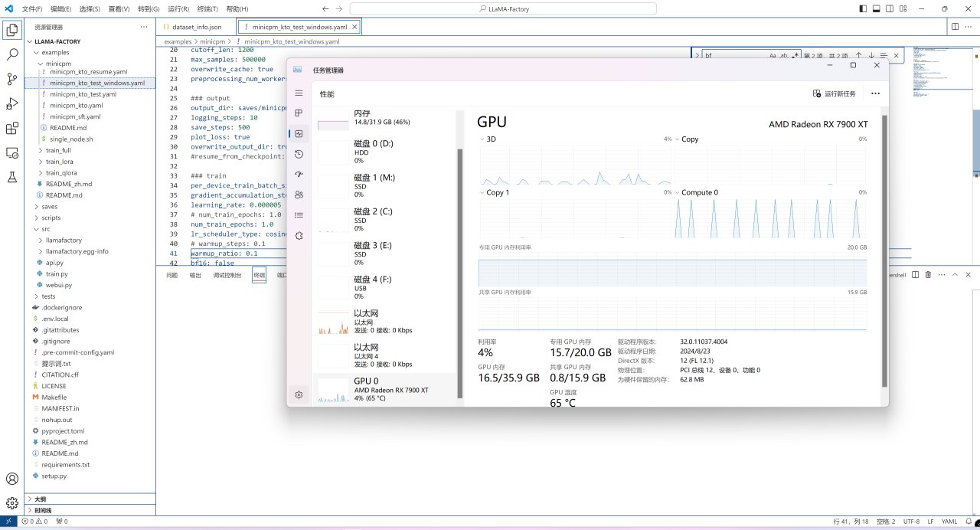
Task: Click the LLaMA-Factory command center search box
Action: [503, 8]
